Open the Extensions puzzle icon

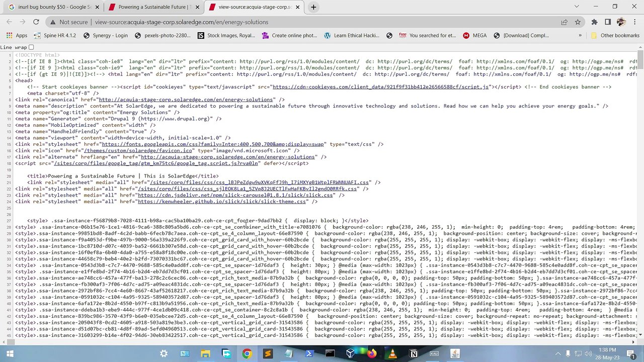click(x=594, y=22)
